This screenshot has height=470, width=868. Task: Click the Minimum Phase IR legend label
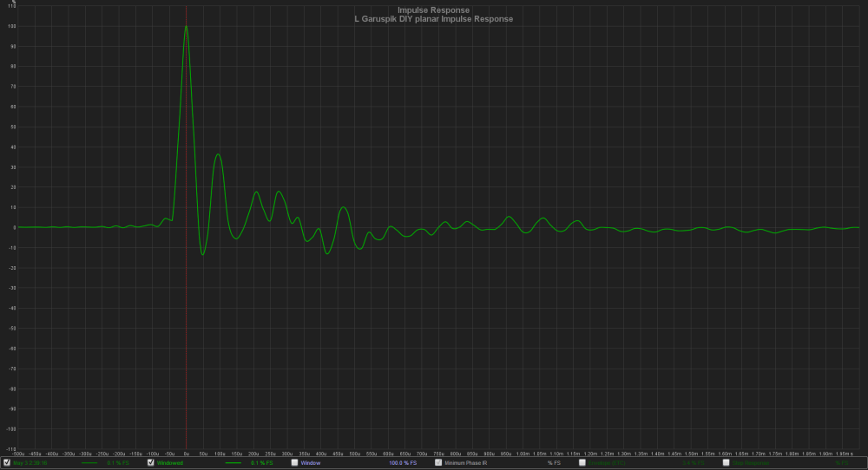click(466, 463)
